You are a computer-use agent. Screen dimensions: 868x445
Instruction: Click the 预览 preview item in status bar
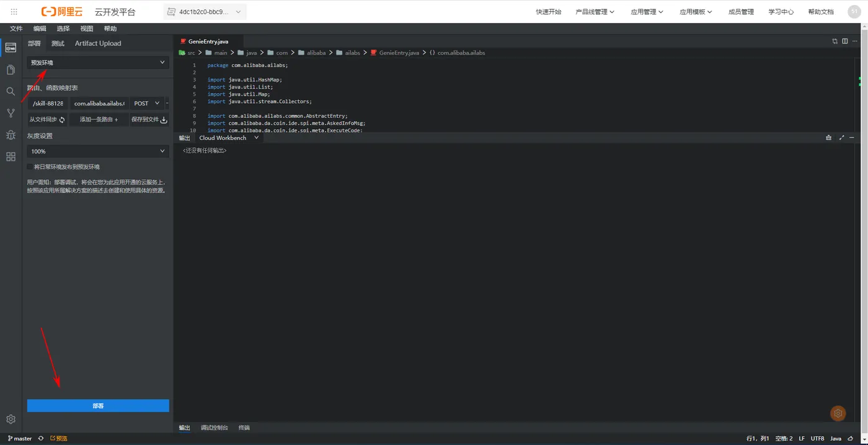59,438
